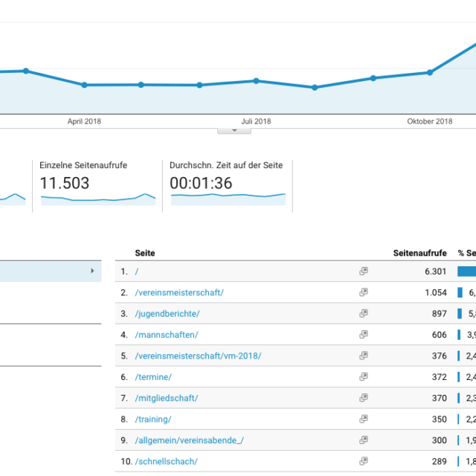Click the popout icon beside /mannschaften/
The image size is (476, 476).
(363, 335)
